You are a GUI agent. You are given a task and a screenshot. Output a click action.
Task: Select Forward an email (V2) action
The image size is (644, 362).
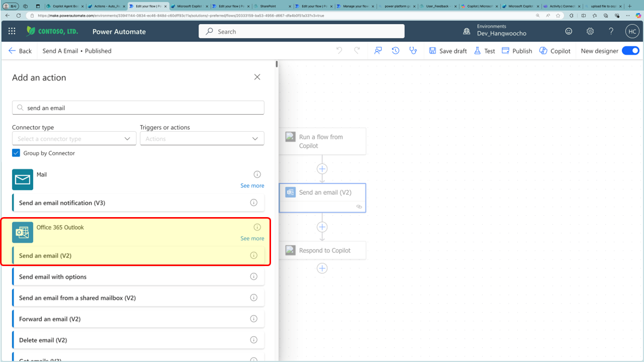(x=138, y=319)
